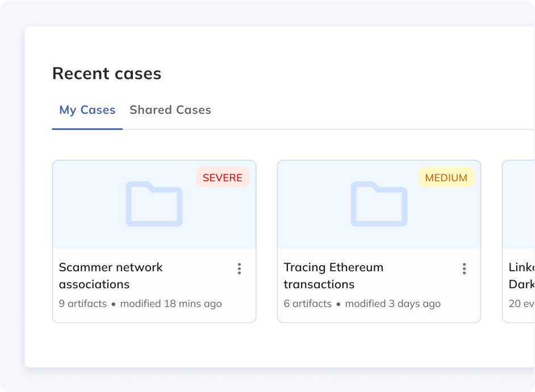Click the 9 artifacts count label
The width and height of the screenshot is (535, 392).
pyautogui.click(x=83, y=304)
